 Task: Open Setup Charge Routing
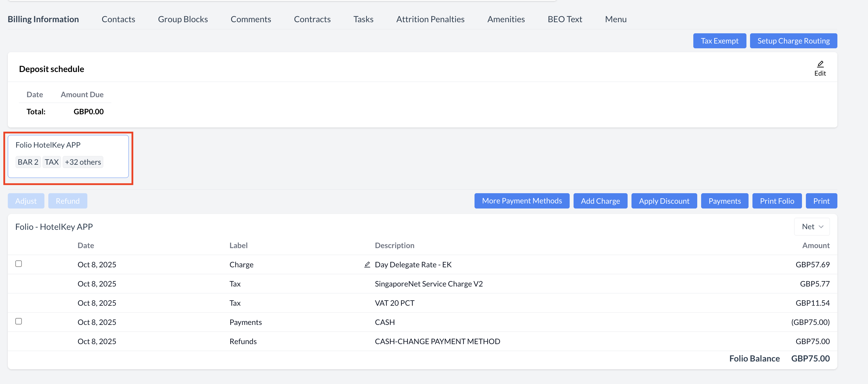793,41
